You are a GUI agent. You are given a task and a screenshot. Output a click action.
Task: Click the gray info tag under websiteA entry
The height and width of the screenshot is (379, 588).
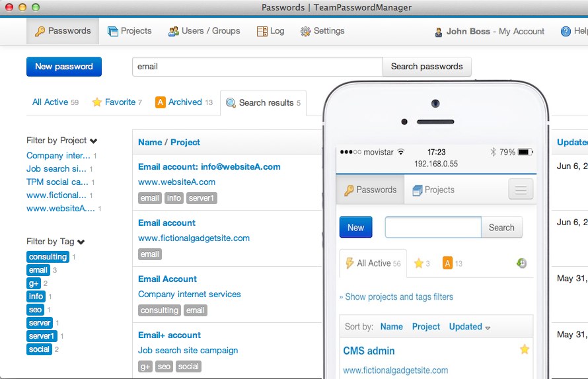click(174, 198)
